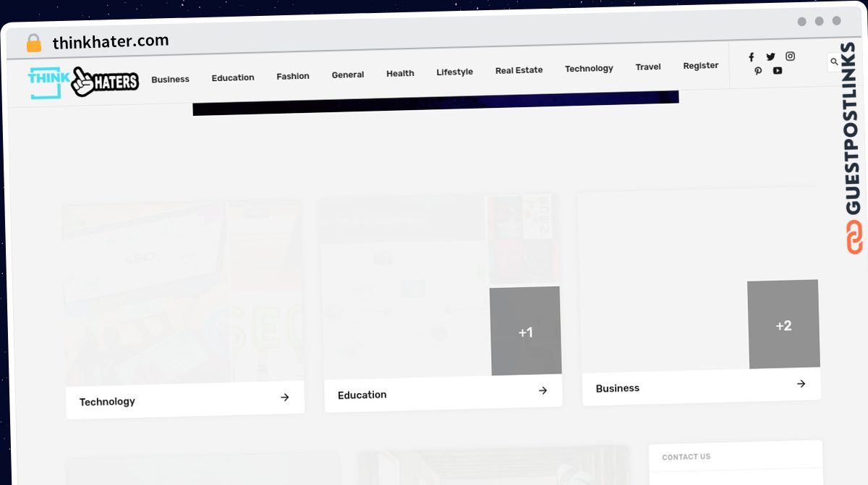Viewport: 868px width, 485px height.
Task: Open the Lifestyle menu item
Action: (454, 72)
